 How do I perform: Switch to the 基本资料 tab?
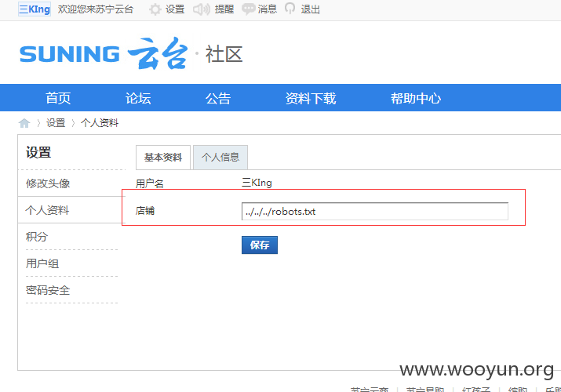pos(163,158)
